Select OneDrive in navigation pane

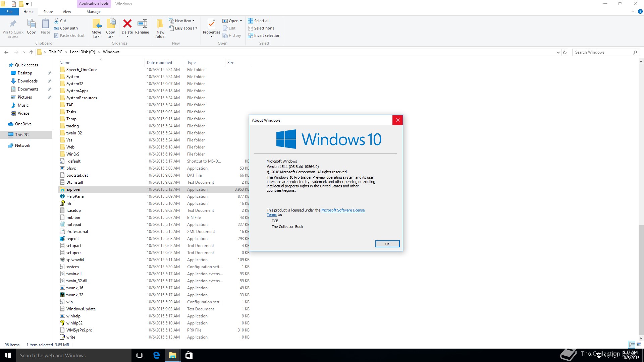point(23,124)
